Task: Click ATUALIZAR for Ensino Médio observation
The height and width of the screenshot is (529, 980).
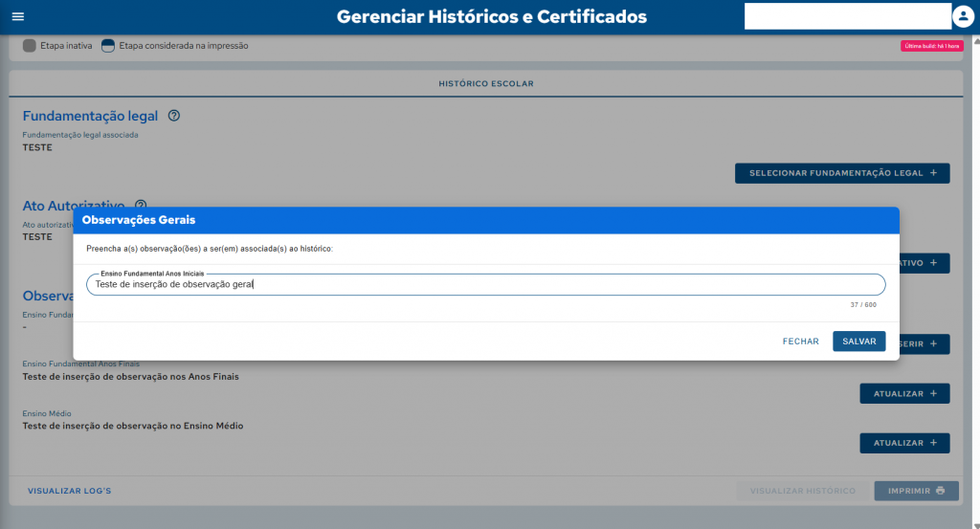Action: click(904, 443)
